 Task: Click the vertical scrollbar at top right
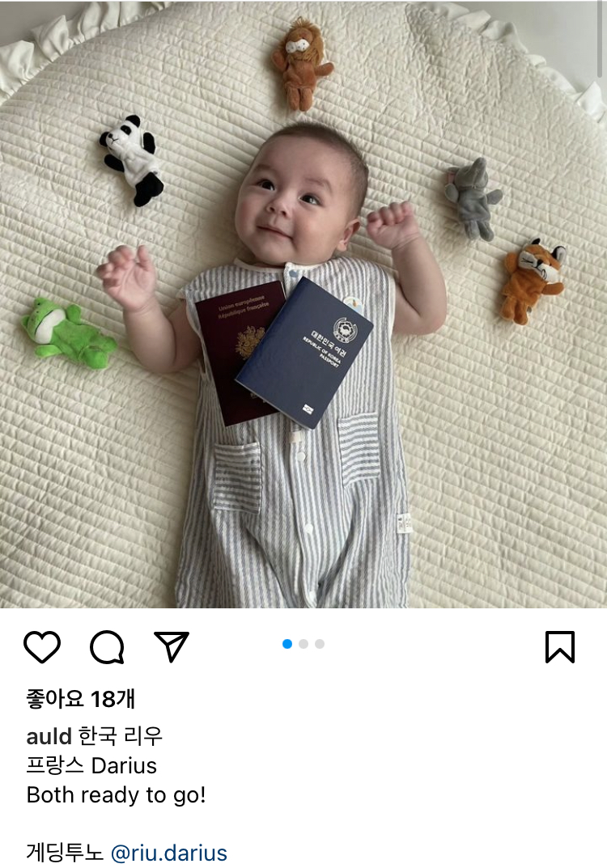601,39
